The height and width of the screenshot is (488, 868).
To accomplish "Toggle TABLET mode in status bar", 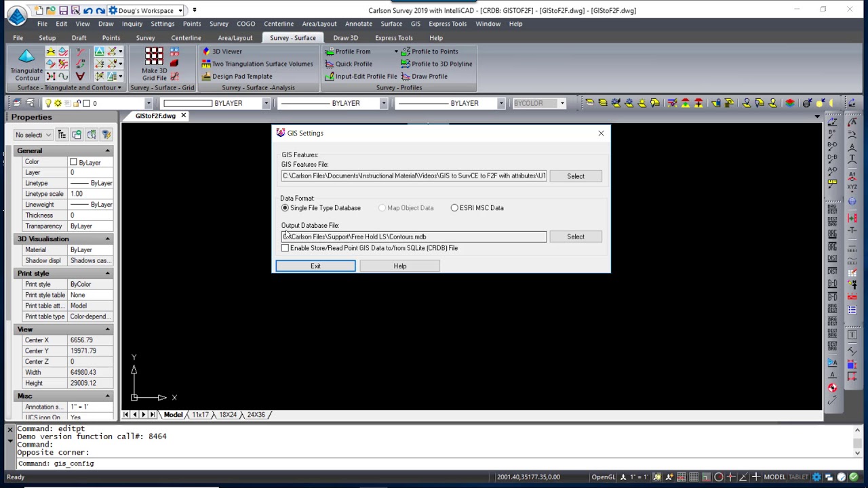I will coord(798,477).
